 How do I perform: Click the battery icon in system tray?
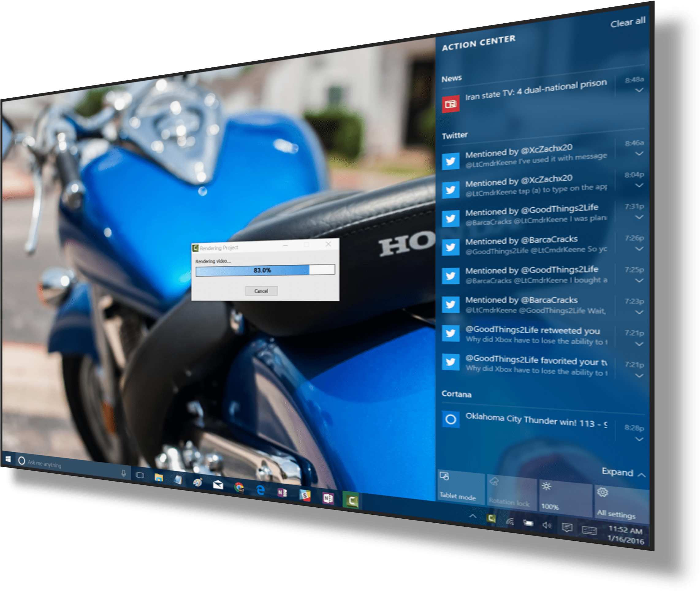point(528,523)
